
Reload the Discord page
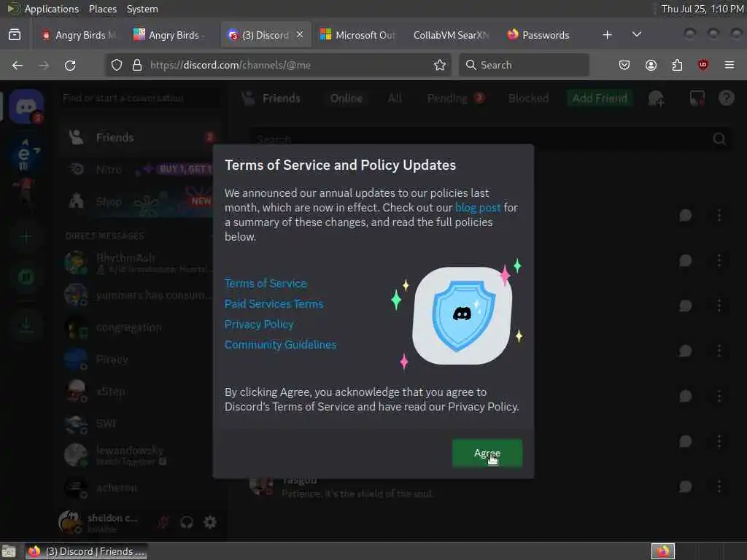click(x=70, y=65)
